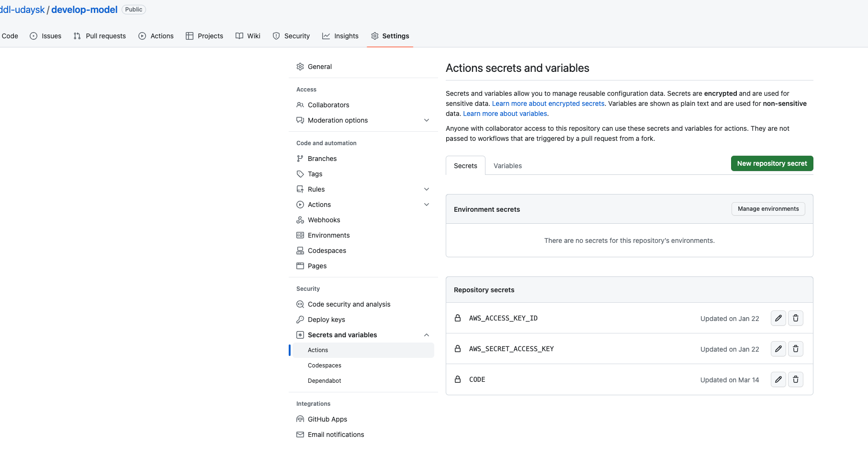Expand the Rules section
Viewport: 868px width, 458px height.
click(426, 189)
